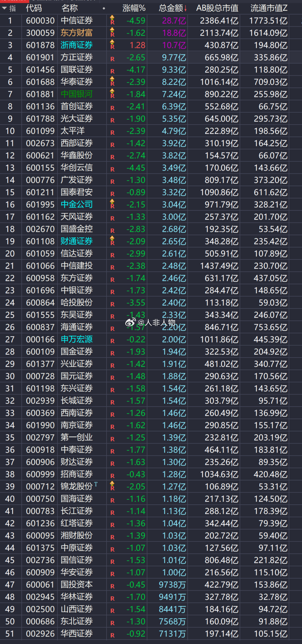Screen dimensions: 302x644
Task: Click the 1034.63亿 market cap value
Action: [x=219, y=474]
